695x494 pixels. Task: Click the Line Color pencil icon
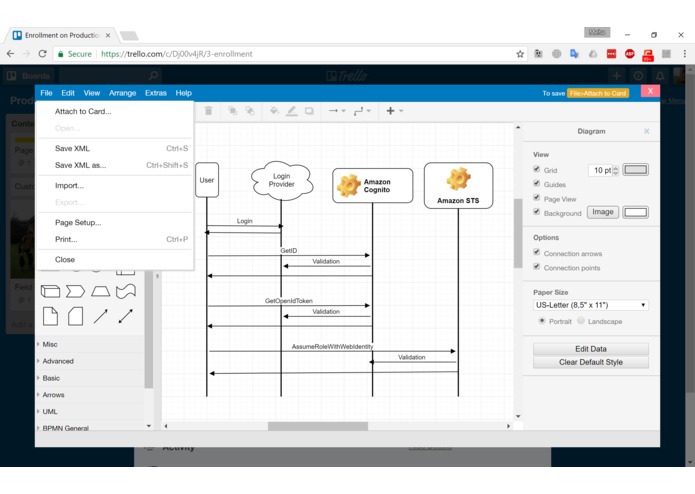click(291, 111)
